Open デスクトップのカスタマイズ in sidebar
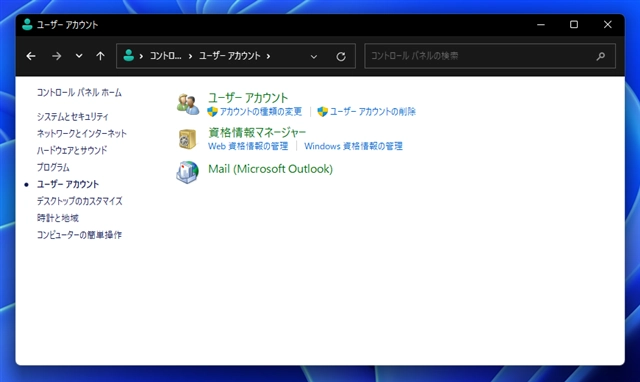The width and height of the screenshot is (640, 382). [80, 201]
